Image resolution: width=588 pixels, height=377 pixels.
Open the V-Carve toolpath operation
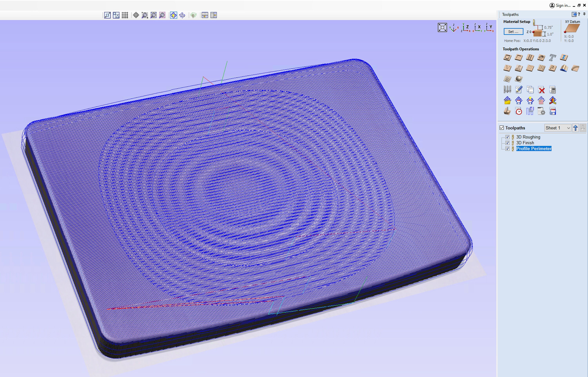[507, 68]
